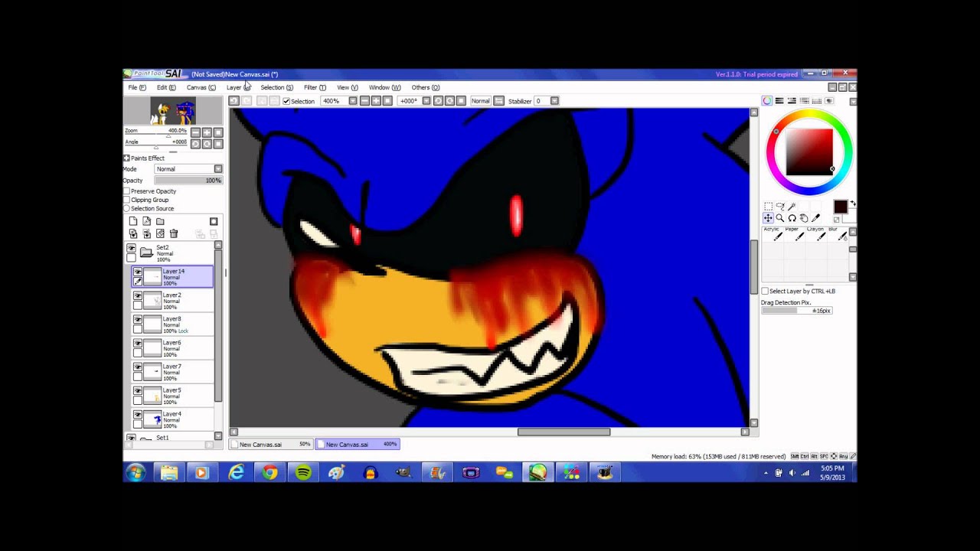Click the navigator thumbnail preview
Image resolution: width=980 pixels, height=551 pixels.
[173, 111]
